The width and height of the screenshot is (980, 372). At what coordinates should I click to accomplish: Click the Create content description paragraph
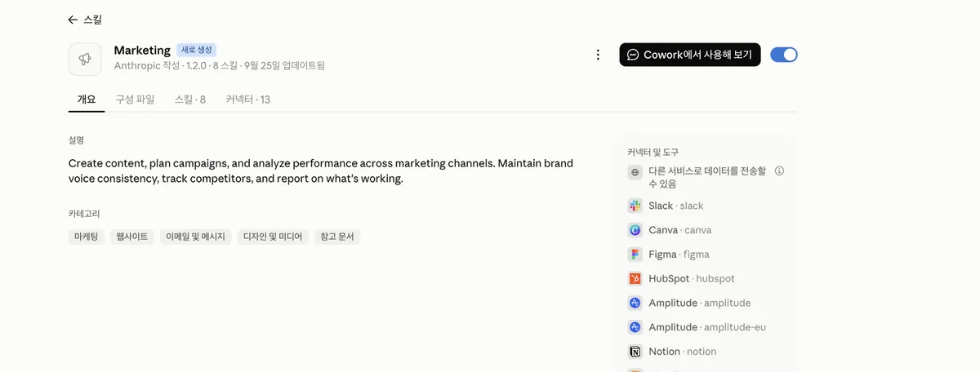pyautogui.click(x=321, y=170)
